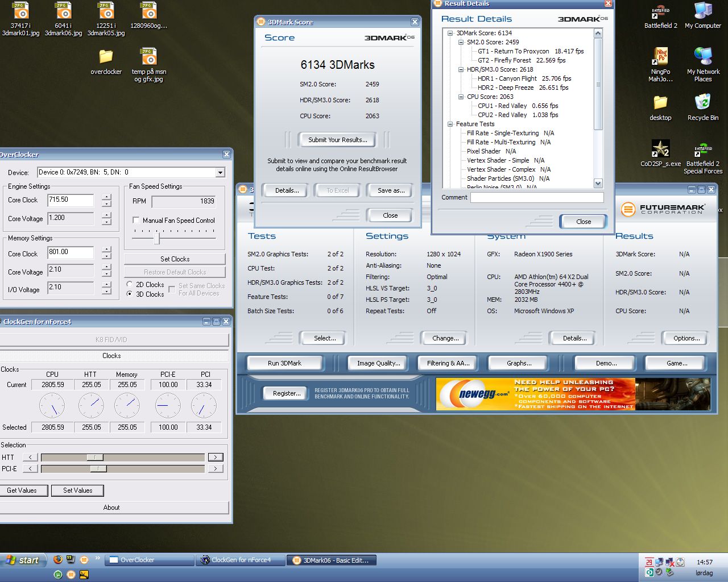This screenshot has height=582, width=728.
Task: Open Image Quality... settings
Action: [378, 363]
